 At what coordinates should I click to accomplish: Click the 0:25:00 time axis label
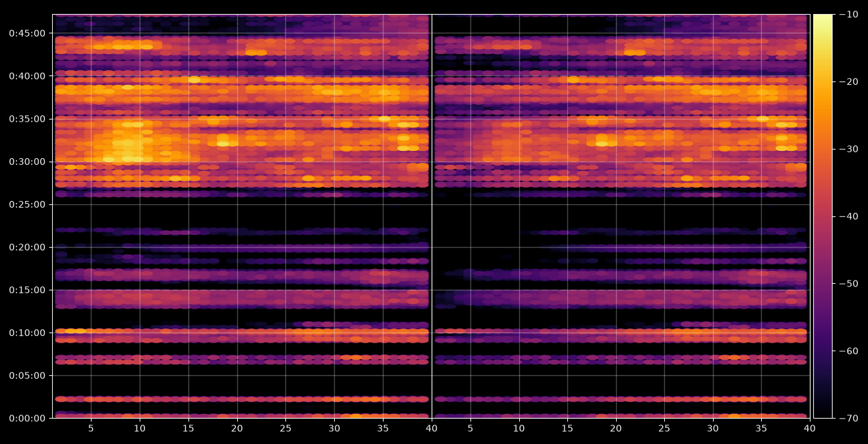27,204
